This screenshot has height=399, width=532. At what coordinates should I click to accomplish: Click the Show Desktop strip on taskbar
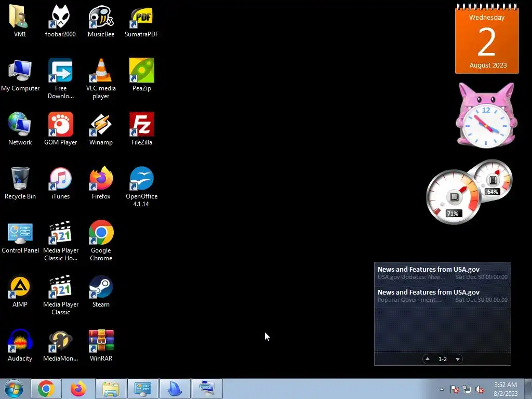(528, 389)
